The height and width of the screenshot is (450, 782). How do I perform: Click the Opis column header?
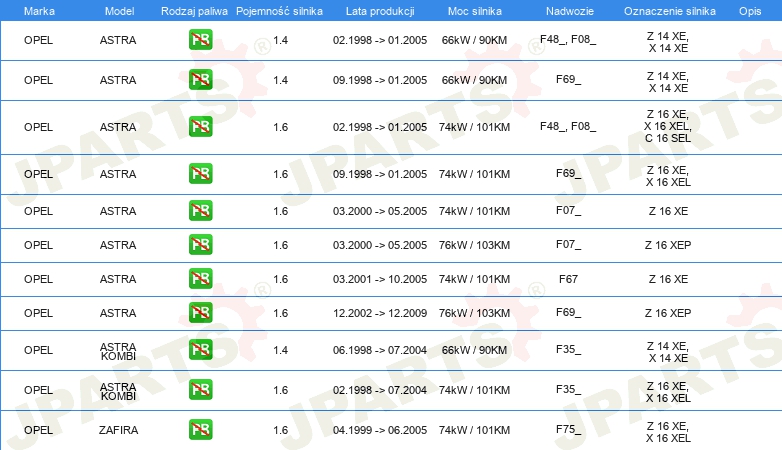[x=750, y=11]
